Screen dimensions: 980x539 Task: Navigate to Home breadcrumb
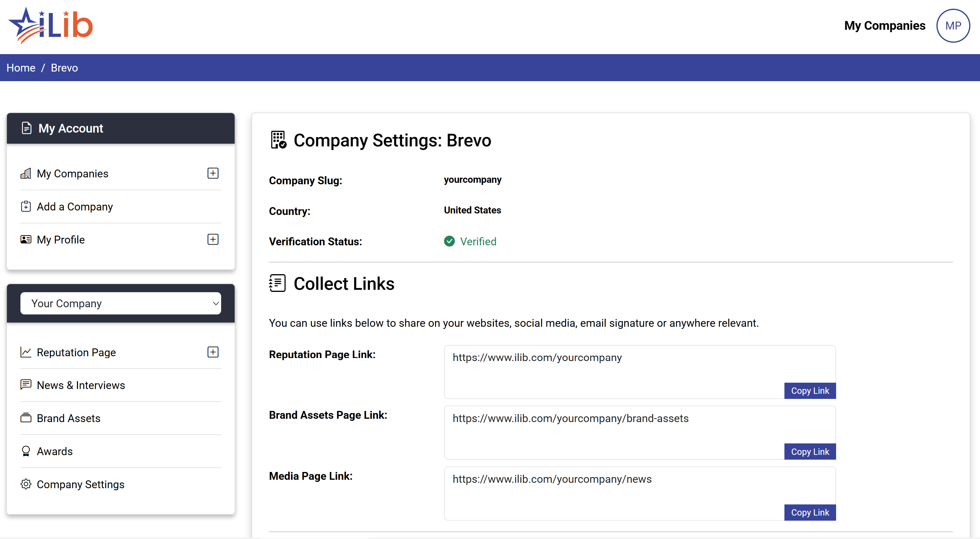(x=21, y=68)
